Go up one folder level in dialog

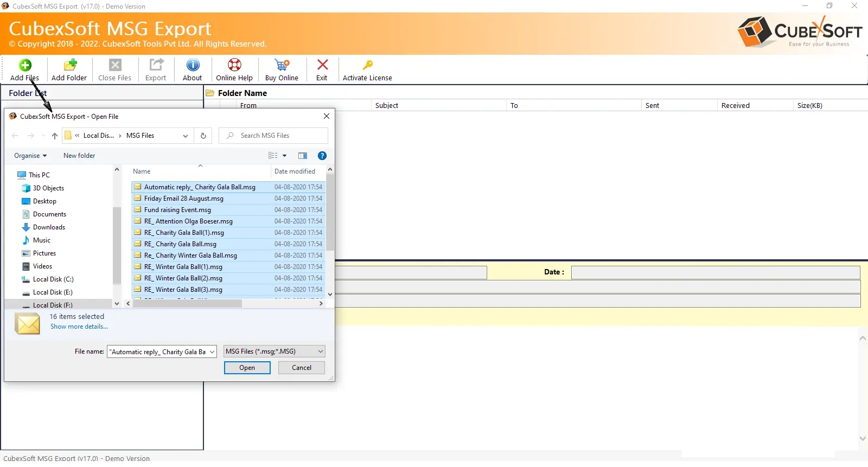pos(55,136)
